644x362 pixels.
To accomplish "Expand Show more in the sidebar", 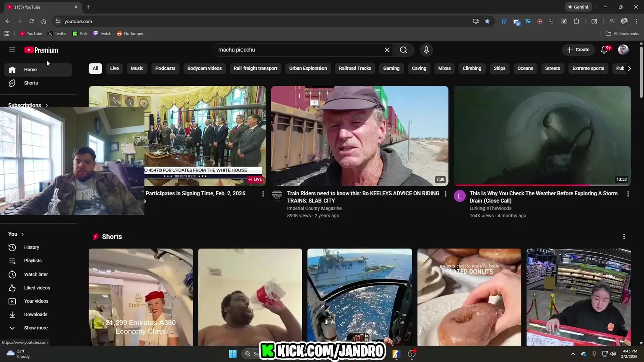I will pos(38,328).
